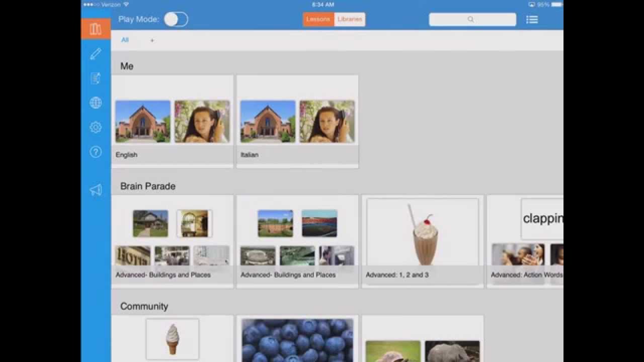Open the ice cream cone Community lesson
644x362 pixels.
point(172,339)
